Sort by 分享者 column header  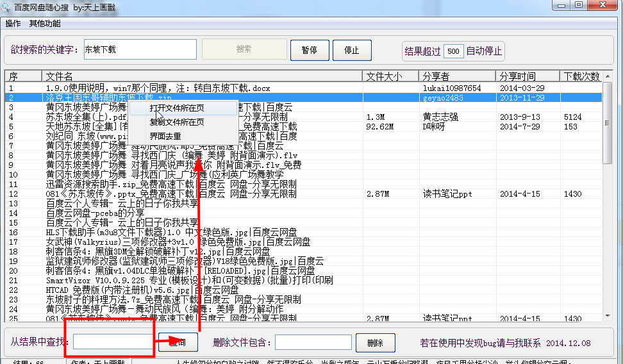point(457,76)
